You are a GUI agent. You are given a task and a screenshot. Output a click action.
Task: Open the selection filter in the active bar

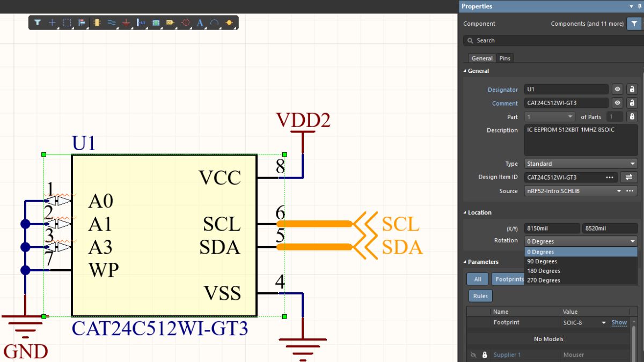[x=38, y=23]
